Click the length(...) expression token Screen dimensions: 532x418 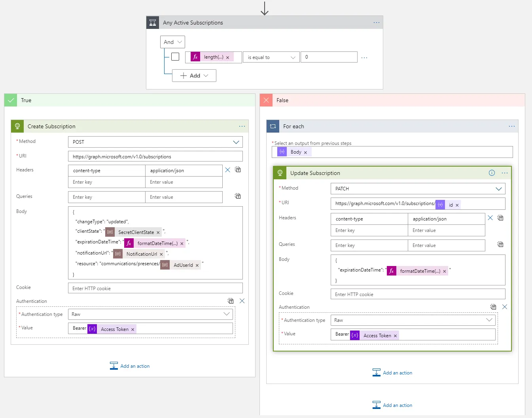point(211,57)
